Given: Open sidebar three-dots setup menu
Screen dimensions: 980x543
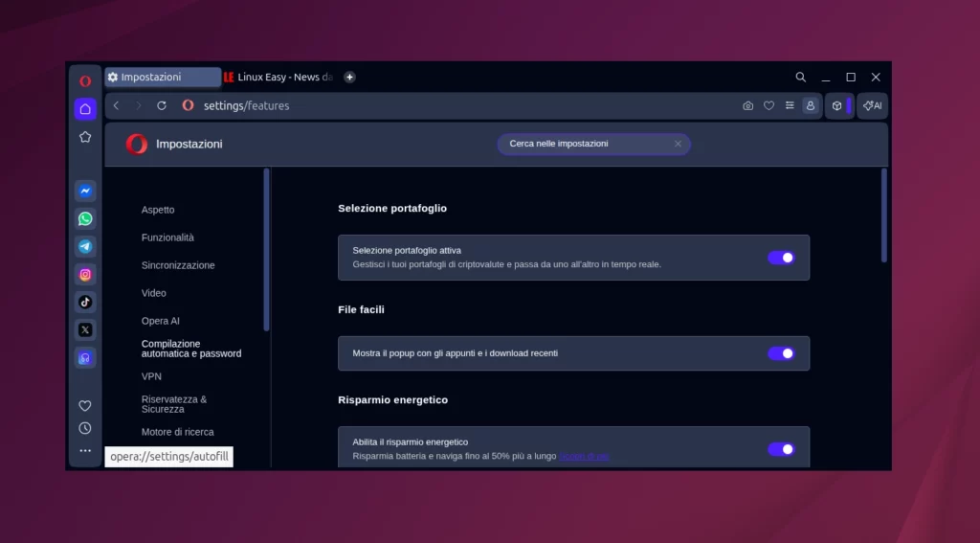Looking at the screenshot, I should pos(85,450).
